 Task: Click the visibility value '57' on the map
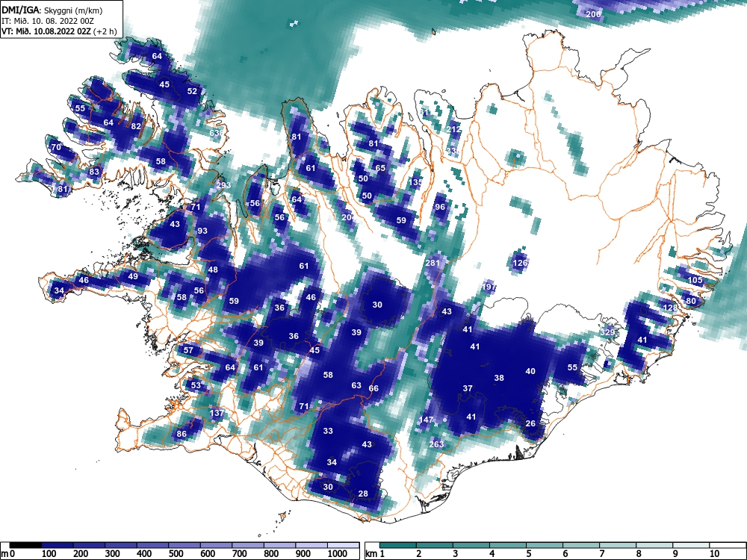(x=189, y=350)
